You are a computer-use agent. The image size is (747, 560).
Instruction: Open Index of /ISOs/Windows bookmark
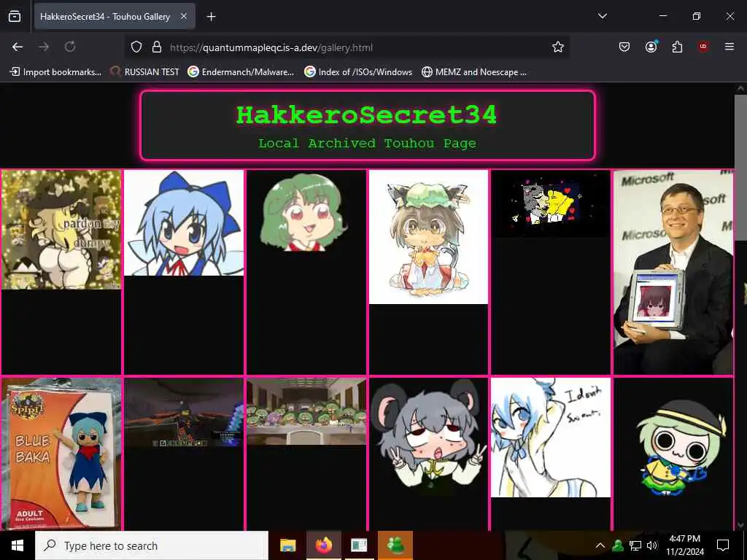(x=358, y=72)
